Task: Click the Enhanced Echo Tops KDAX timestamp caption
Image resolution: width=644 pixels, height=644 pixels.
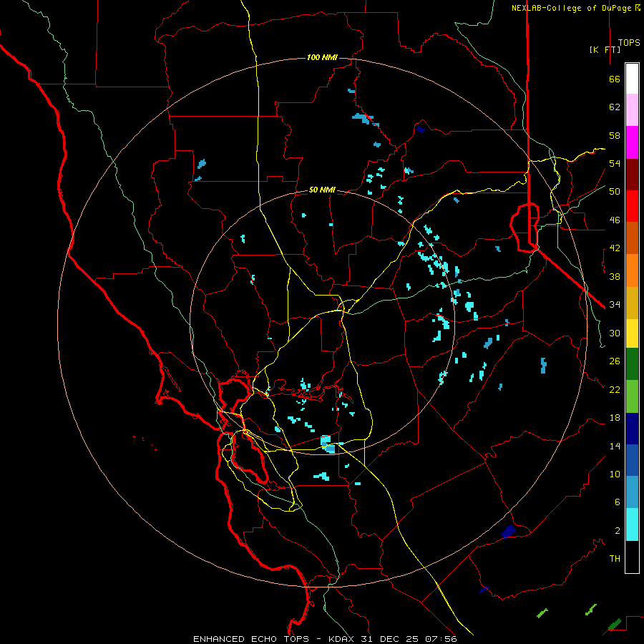Action: (325, 639)
